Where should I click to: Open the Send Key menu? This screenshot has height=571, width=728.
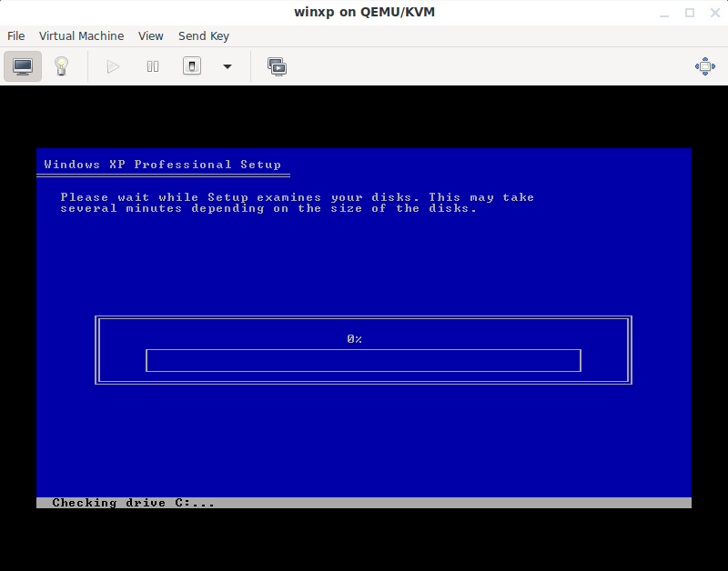coord(204,36)
